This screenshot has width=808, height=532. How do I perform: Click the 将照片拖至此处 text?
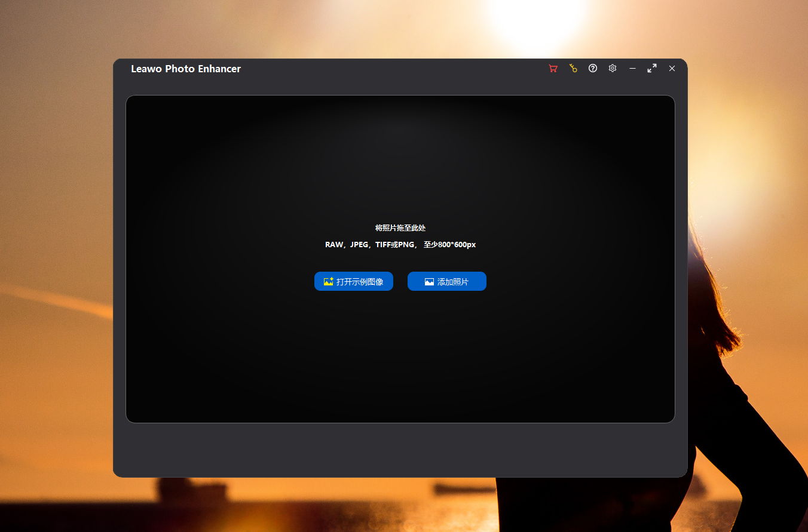coord(400,228)
